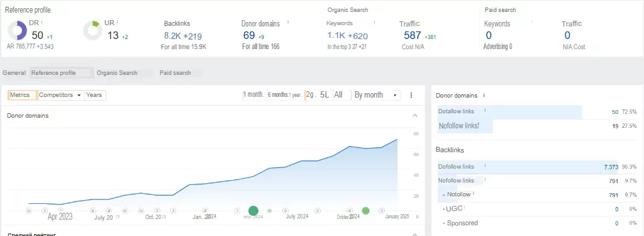Open the 7,373 Dofollow backlinks count

611,167
